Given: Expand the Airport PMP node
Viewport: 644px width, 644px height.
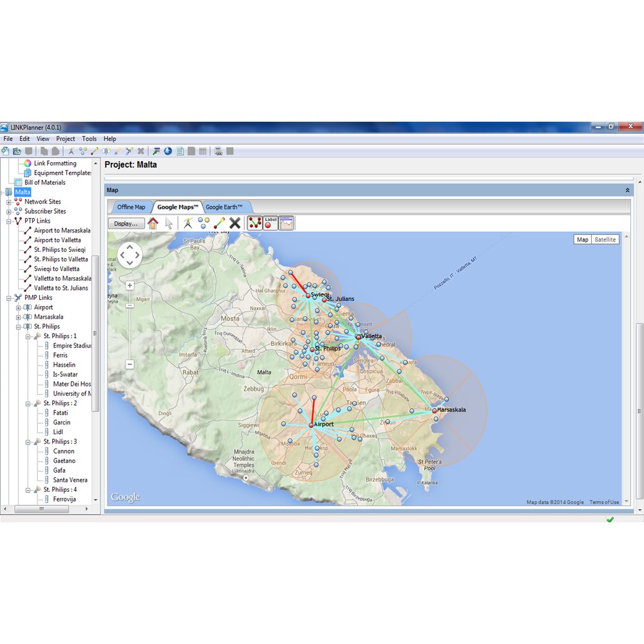Looking at the screenshot, I should 18,308.
